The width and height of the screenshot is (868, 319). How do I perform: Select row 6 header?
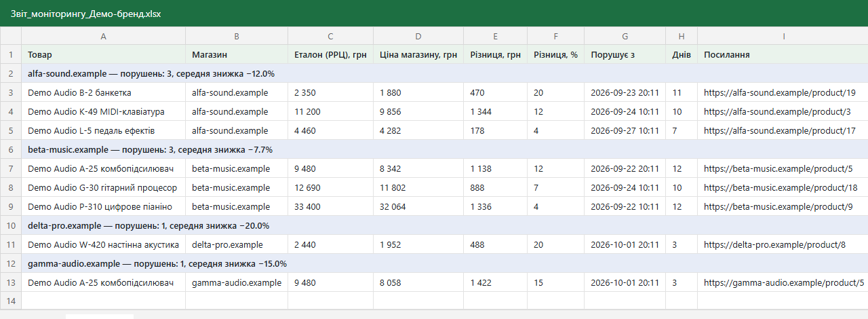coord(11,149)
